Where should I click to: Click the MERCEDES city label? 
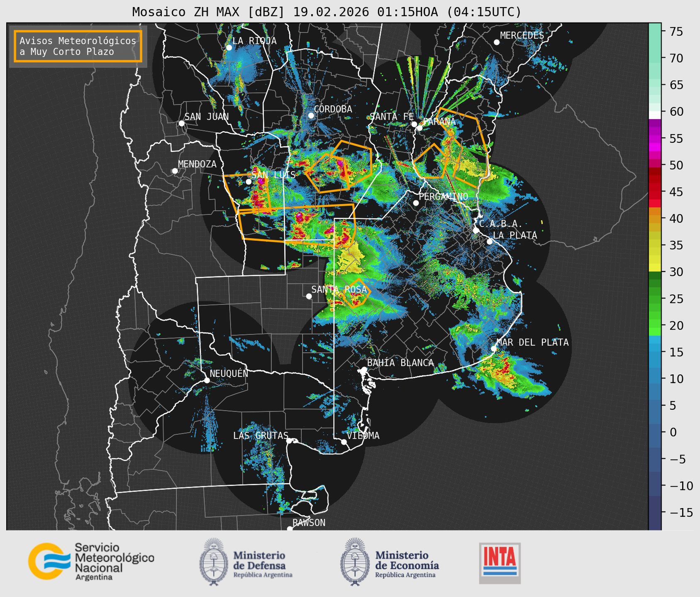point(522,36)
